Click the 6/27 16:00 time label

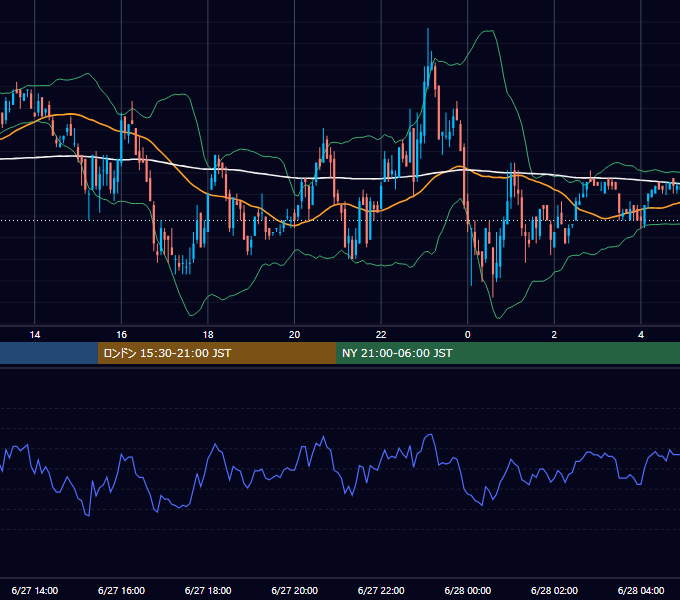(x=121, y=590)
